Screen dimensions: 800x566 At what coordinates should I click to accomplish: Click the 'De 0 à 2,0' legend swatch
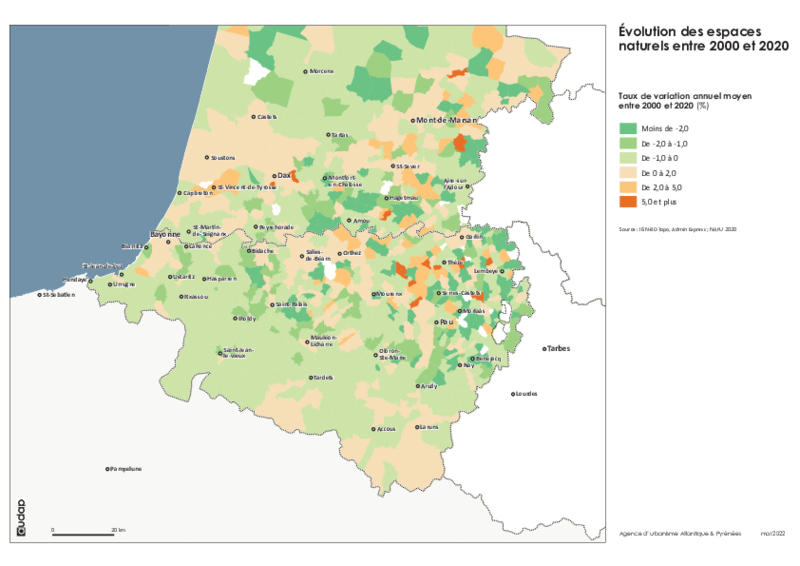(x=628, y=173)
